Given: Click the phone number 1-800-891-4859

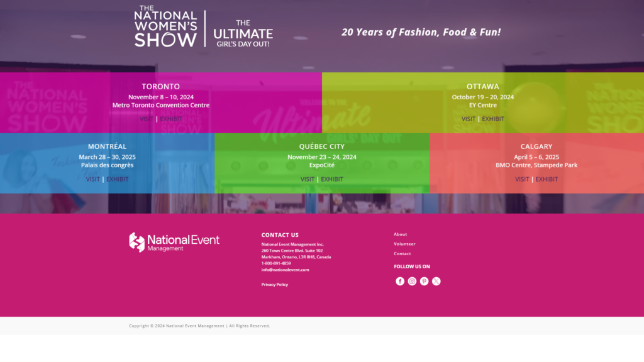Looking at the screenshot, I should click(x=276, y=263).
